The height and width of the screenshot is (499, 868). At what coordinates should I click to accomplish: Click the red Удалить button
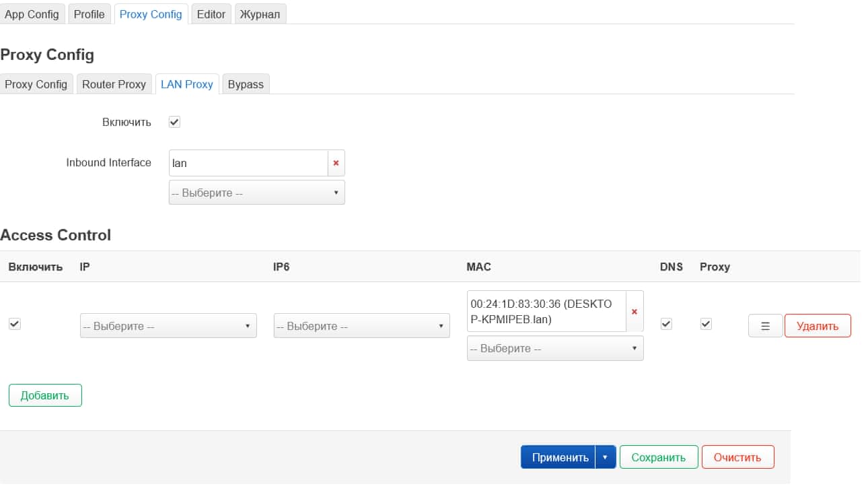[818, 326]
